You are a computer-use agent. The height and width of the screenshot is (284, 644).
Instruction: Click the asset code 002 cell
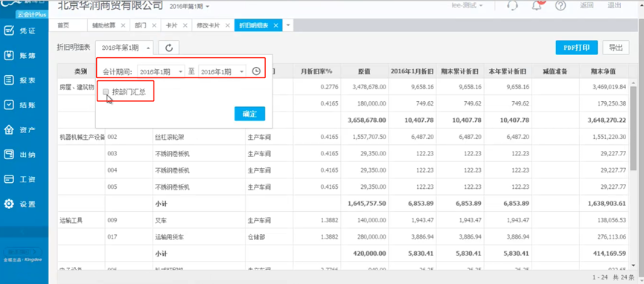129,137
